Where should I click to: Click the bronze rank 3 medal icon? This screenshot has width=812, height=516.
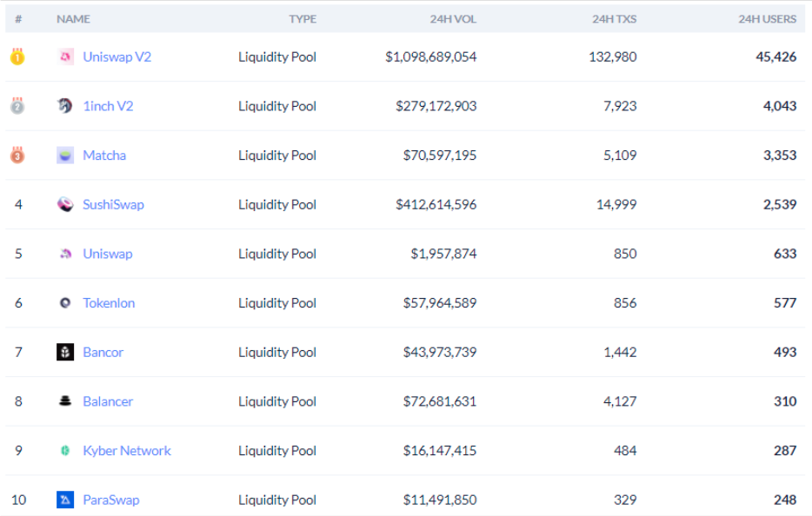coord(17,155)
